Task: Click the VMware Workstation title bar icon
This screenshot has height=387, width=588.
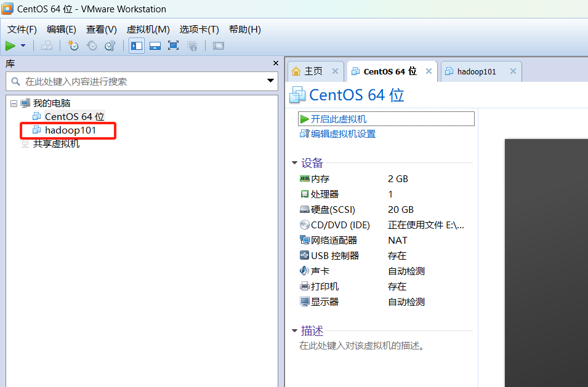Action: point(7,9)
